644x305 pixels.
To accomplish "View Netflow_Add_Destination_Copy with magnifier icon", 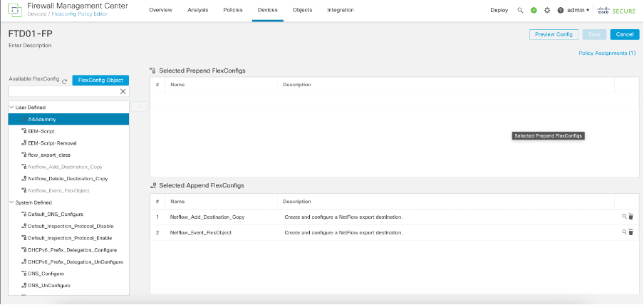I will click(624, 217).
